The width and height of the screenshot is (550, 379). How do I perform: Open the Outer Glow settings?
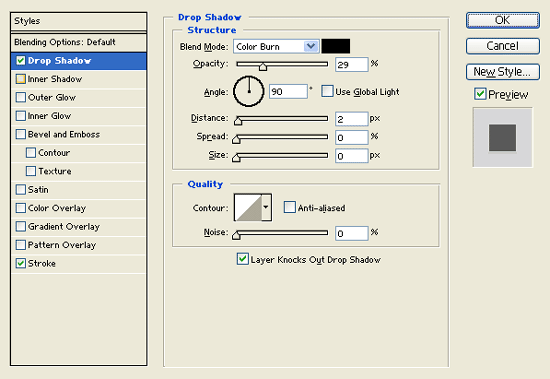[79, 97]
